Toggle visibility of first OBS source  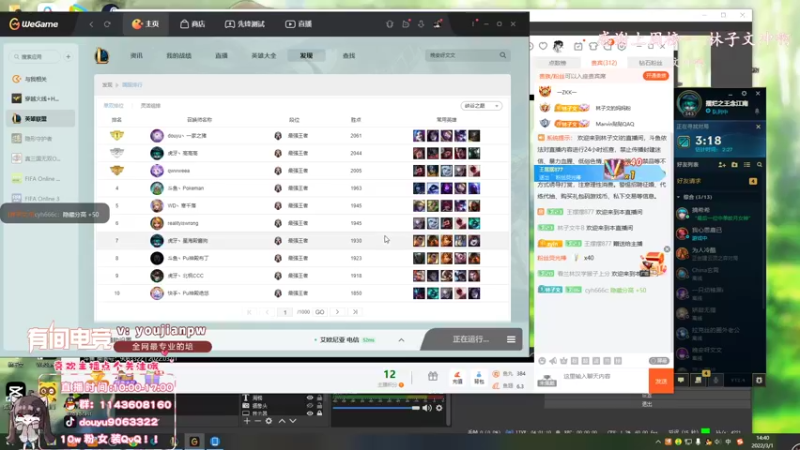tap(310, 398)
